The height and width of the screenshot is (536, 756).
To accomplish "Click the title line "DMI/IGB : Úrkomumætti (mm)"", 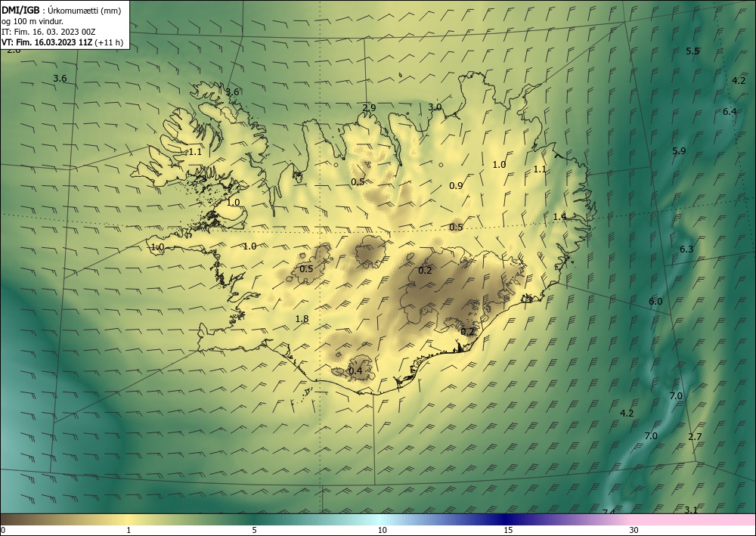I will pos(61,11).
